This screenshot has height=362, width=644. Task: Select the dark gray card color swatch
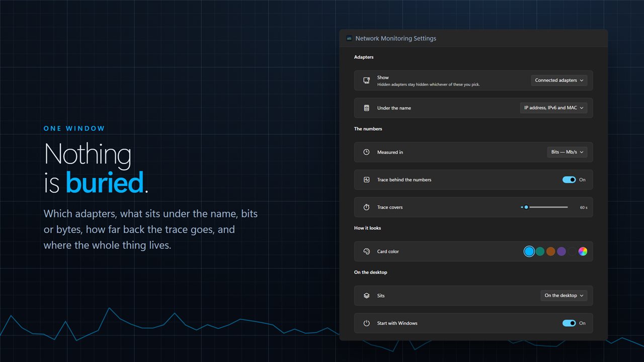(572, 251)
